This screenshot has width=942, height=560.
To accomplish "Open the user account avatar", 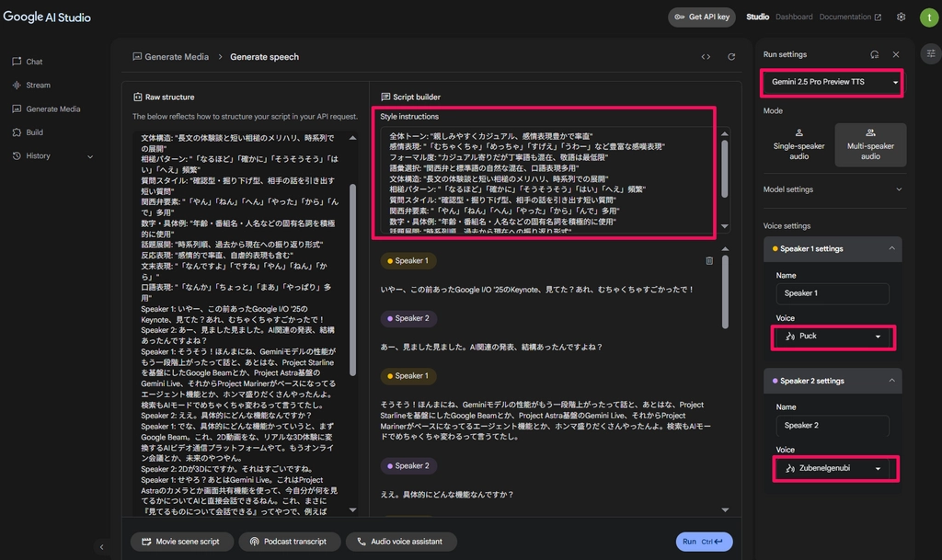I will click(x=929, y=17).
